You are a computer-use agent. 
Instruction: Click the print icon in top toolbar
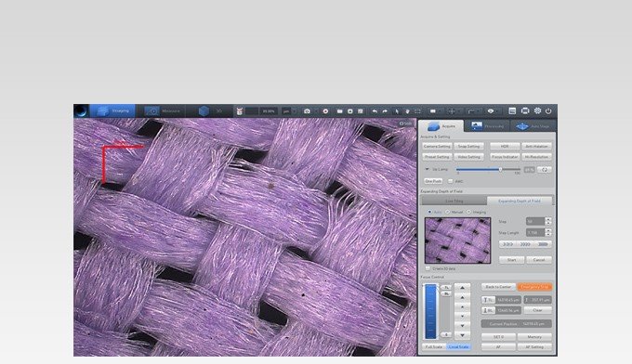point(525,110)
